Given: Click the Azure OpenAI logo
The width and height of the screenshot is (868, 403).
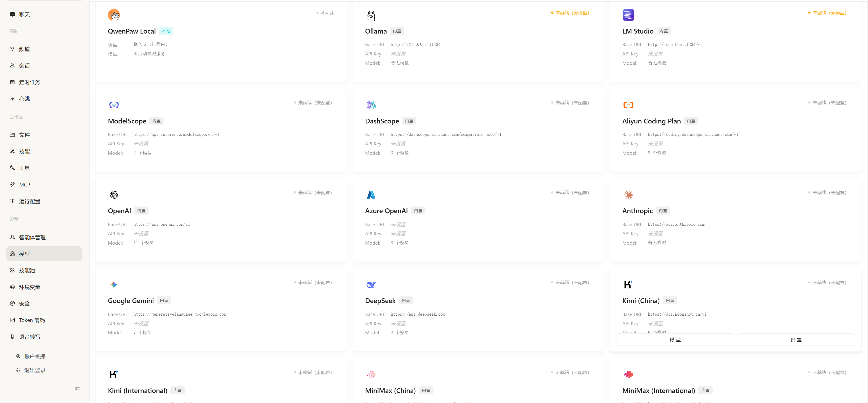Looking at the screenshot, I should [x=371, y=195].
